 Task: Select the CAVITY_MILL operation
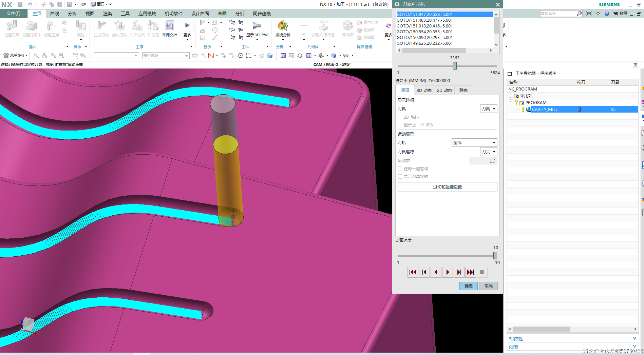tap(544, 110)
